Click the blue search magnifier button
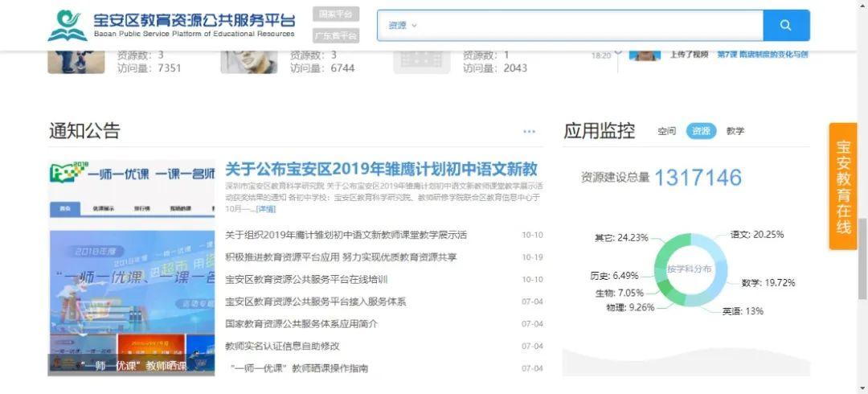Screen dimensions: 868x394 pyautogui.click(x=786, y=26)
